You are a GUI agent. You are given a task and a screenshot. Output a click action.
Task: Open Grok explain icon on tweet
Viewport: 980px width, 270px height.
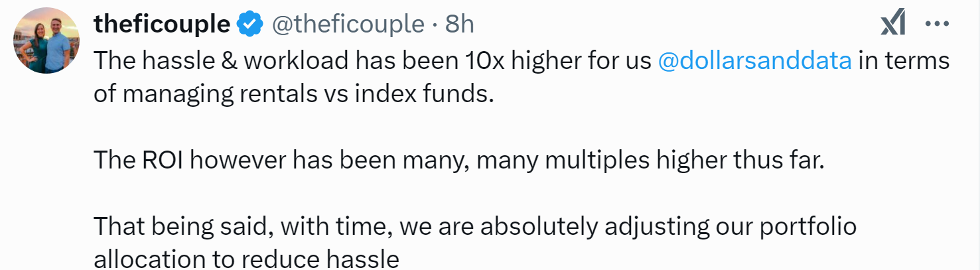point(893,25)
